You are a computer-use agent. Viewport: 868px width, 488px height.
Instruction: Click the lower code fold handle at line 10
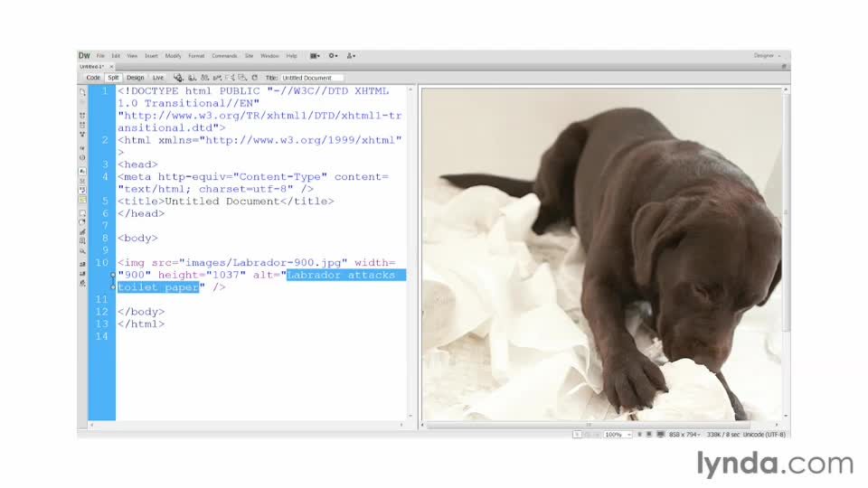click(x=113, y=287)
